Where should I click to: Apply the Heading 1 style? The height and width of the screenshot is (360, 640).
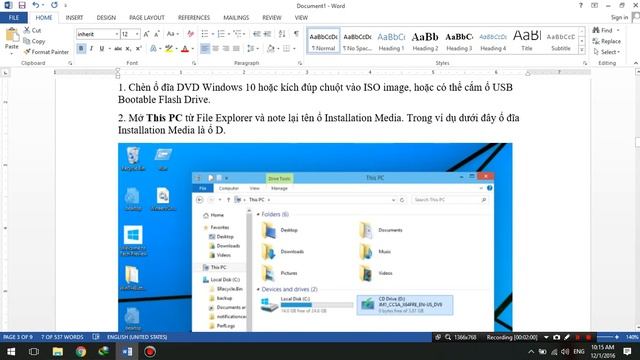(x=391, y=41)
